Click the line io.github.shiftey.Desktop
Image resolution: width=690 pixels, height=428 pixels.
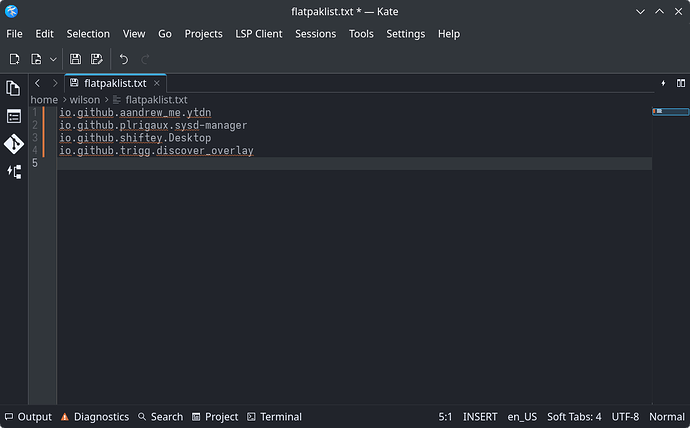click(135, 138)
